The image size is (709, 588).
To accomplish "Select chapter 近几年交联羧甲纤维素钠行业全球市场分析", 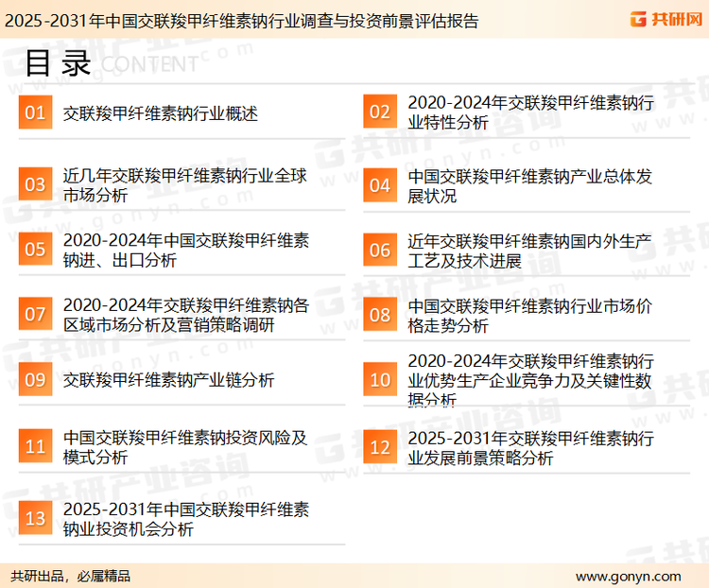I will click(185, 185).
